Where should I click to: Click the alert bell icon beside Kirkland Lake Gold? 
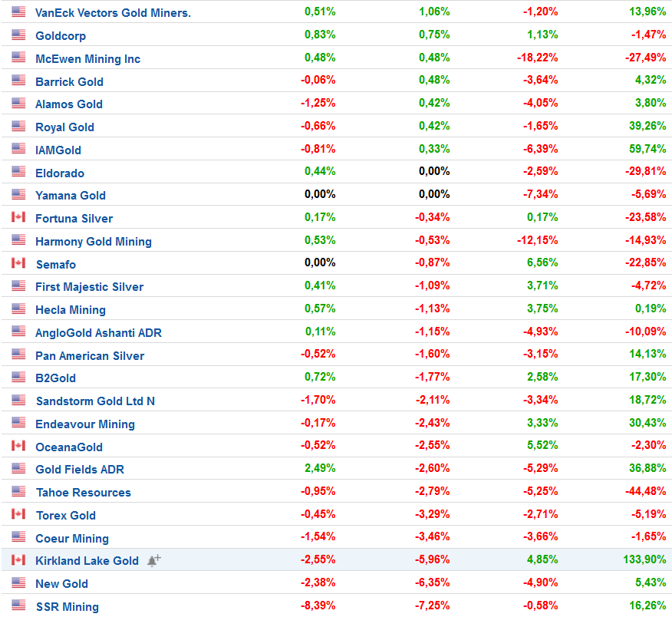154,560
